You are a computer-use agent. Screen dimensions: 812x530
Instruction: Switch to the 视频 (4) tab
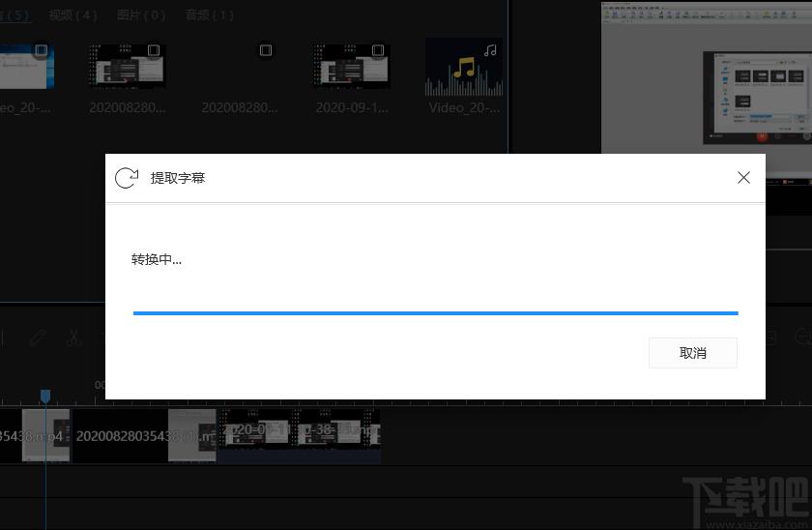point(72,15)
